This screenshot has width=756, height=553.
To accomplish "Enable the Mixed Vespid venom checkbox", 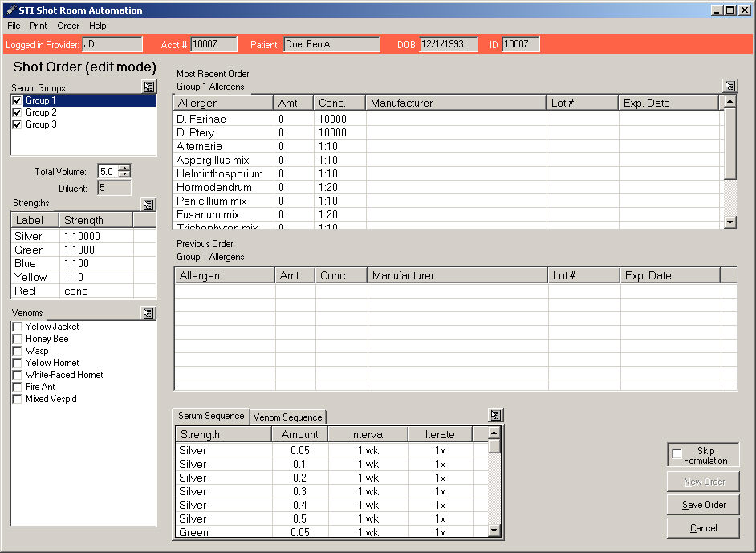I will 18,399.
